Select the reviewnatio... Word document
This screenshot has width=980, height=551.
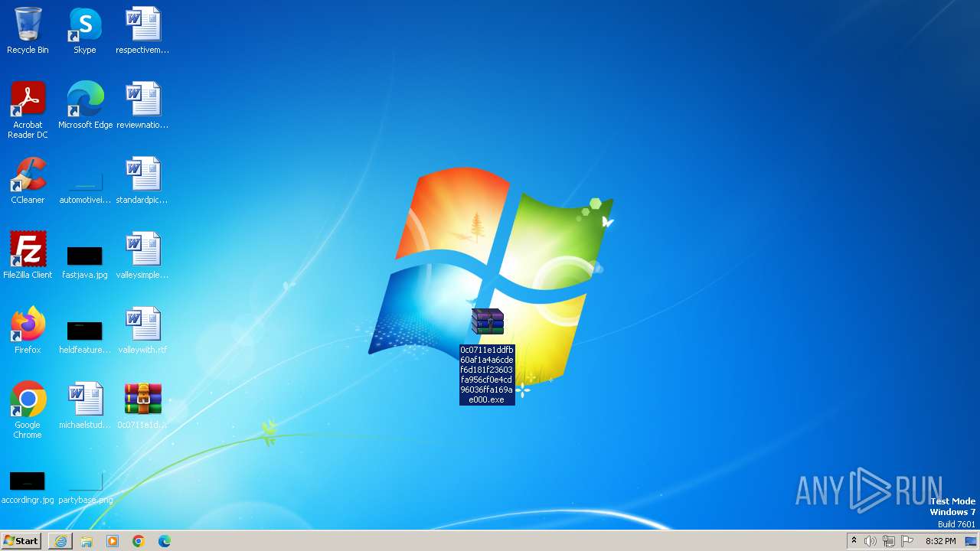click(142, 106)
